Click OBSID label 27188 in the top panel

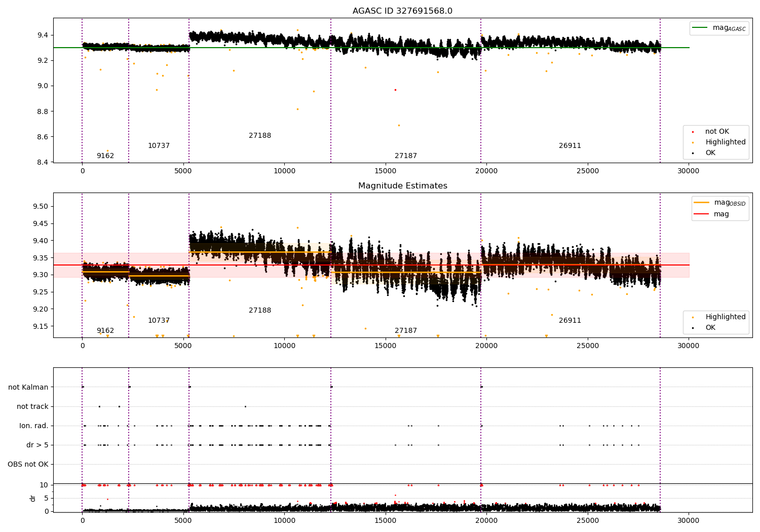[x=260, y=136]
